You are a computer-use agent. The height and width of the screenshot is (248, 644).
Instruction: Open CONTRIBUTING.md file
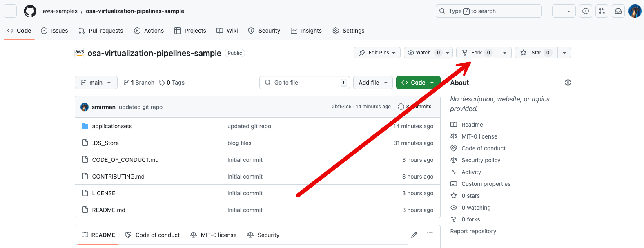(x=118, y=177)
